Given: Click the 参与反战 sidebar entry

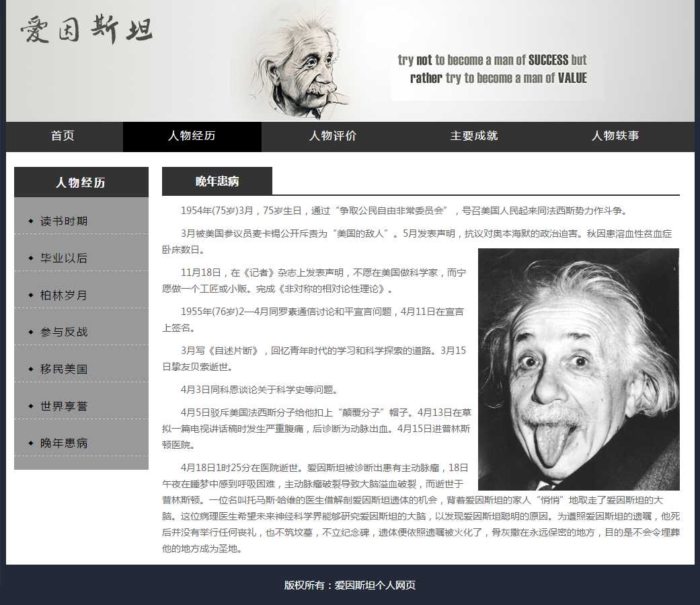Looking at the screenshot, I should pos(64,332).
